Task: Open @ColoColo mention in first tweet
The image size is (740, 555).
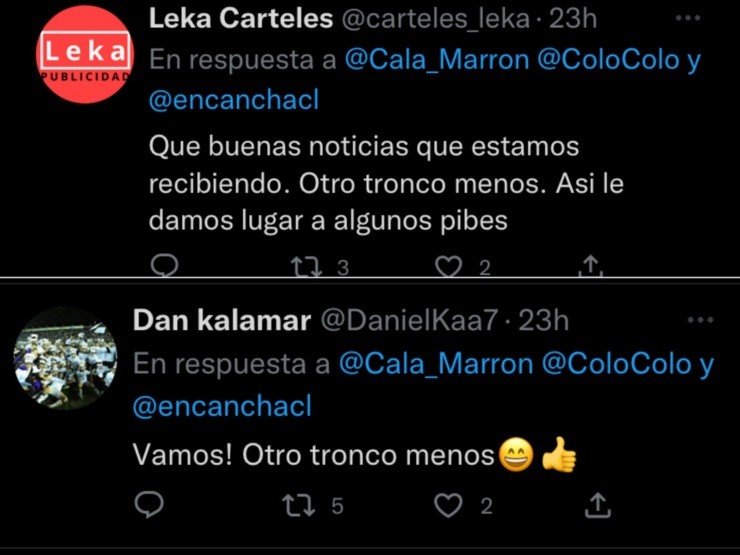Action: [x=605, y=59]
